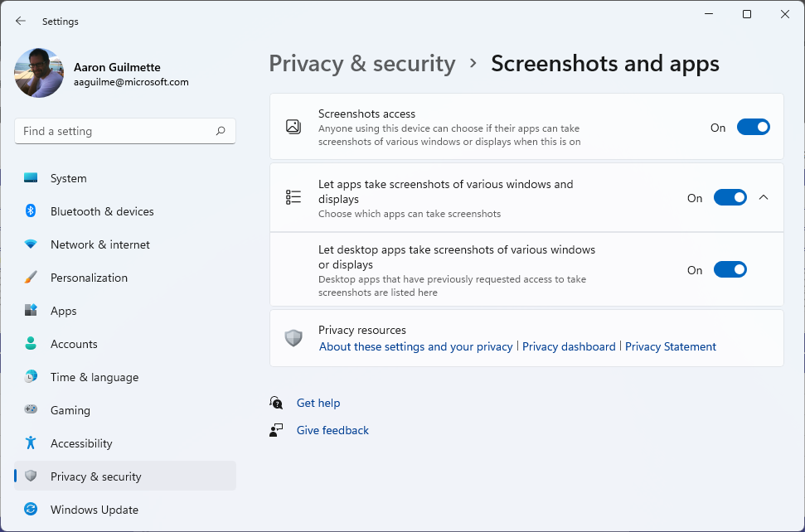Click the System monitor icon in sidebar

[x=31, y=178]
